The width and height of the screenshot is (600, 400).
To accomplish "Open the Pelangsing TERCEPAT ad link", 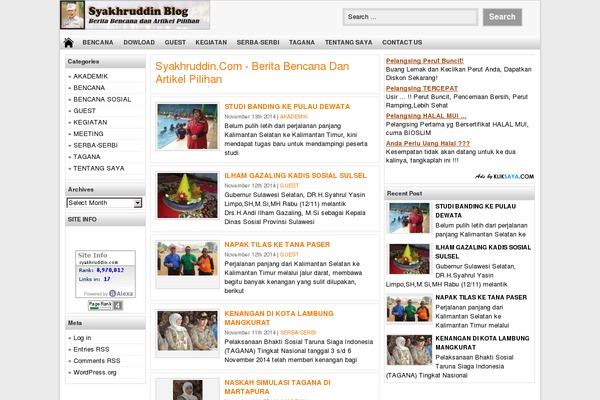I will 422,88.
